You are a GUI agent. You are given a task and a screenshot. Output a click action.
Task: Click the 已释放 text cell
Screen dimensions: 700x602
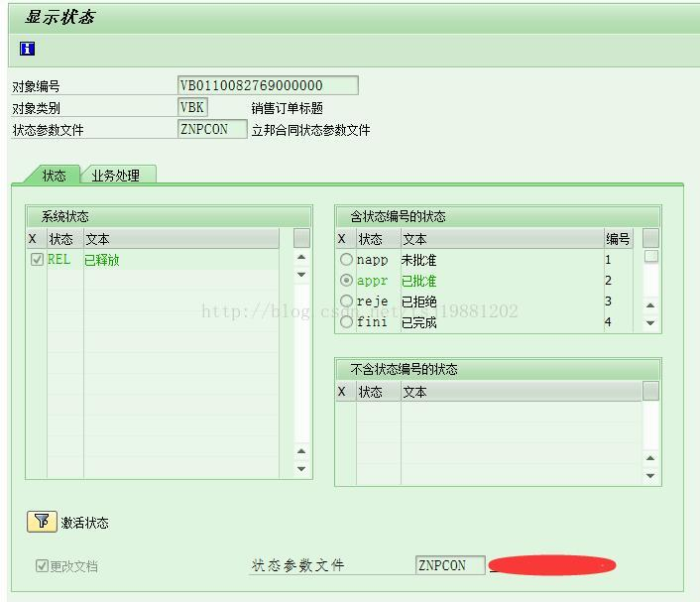102,260
